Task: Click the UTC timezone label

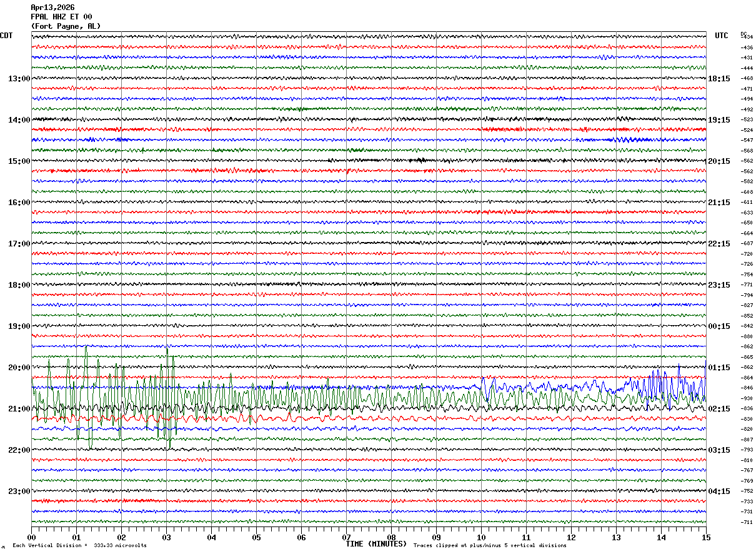Action: click(x=722, y=36)
